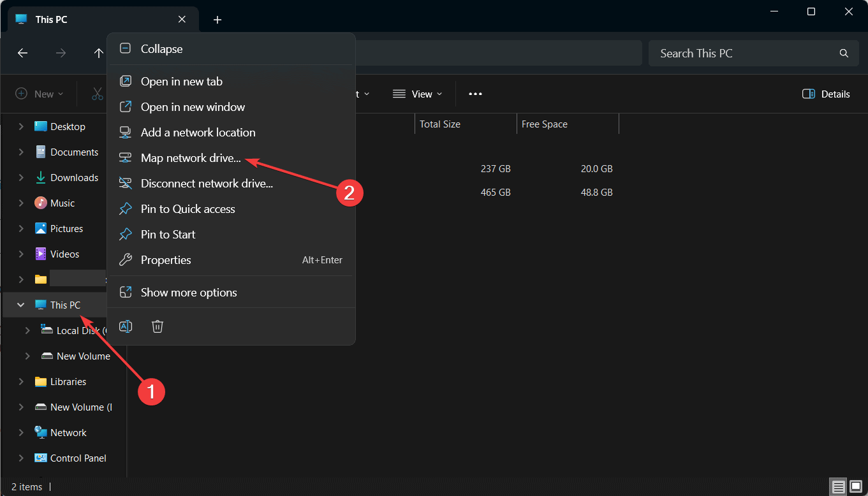Add a new tab with plus button
This screenshot has height=496, width=868.
tap(217, 20)
